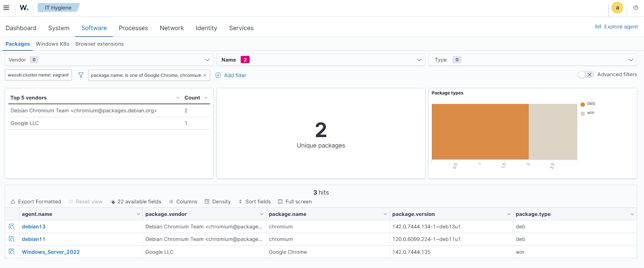Viewport: 644px width, 268px height.
Task: Select the Packages sub-tab
Action: tap(18, 44)
